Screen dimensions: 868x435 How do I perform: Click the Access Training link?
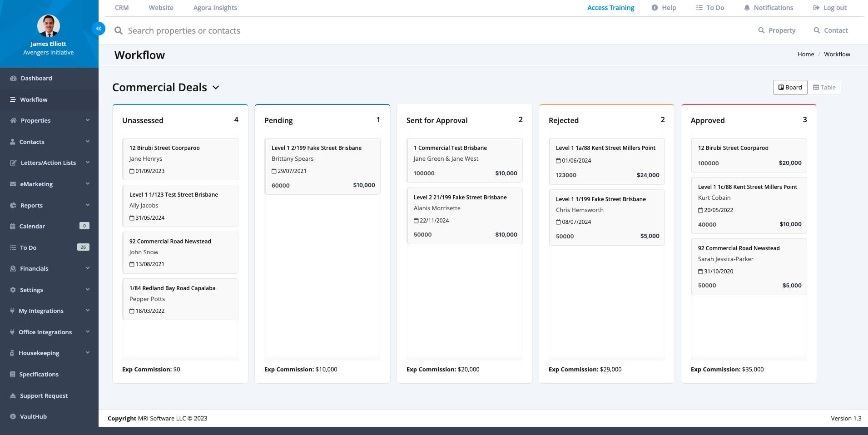pos(610,8)
